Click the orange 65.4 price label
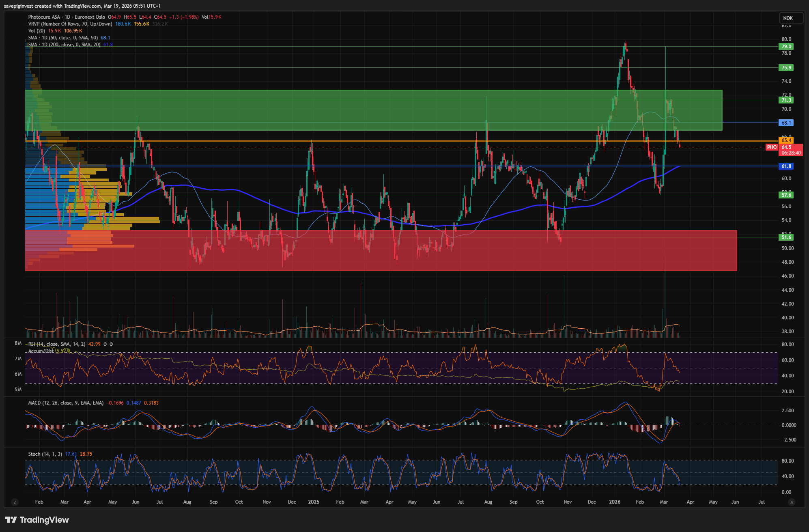This screenshot has height=532, width=809. (786, 140)
